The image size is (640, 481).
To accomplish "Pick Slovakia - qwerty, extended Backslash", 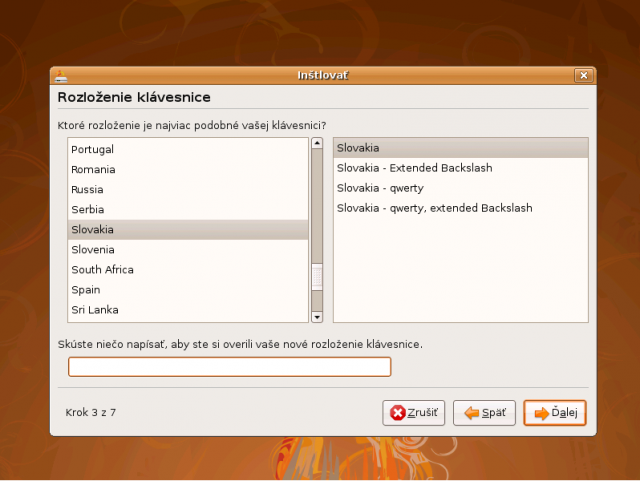I will 461,208.
